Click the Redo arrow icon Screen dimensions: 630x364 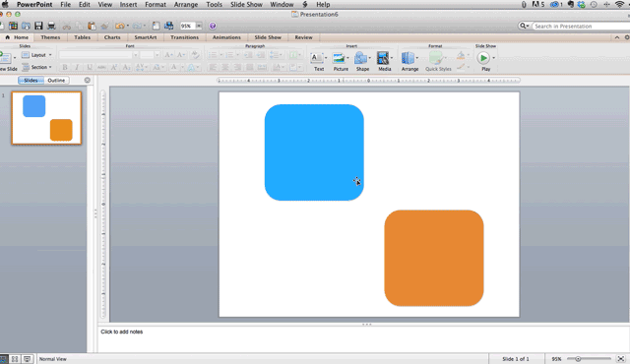pos(137,27)
